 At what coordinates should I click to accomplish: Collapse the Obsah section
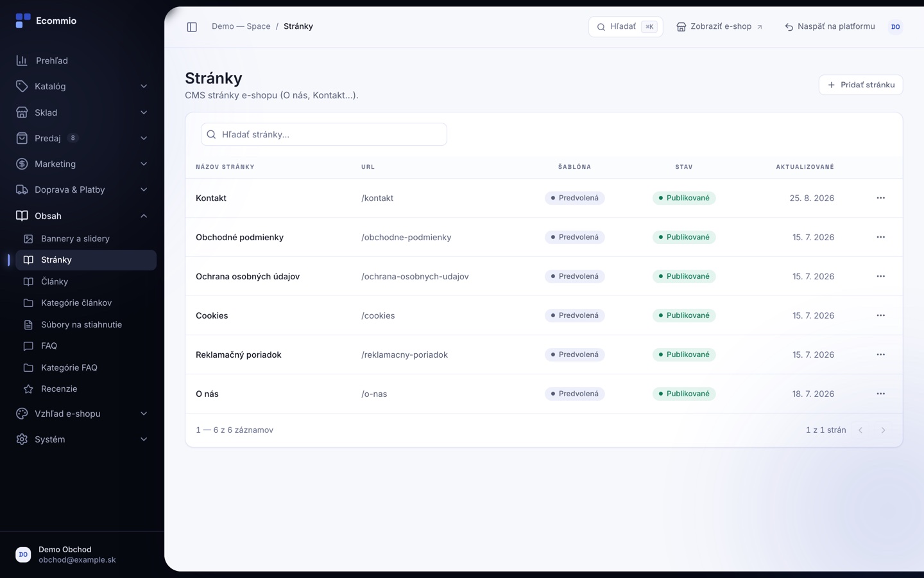pyautogui.click(x=82, y=216)
